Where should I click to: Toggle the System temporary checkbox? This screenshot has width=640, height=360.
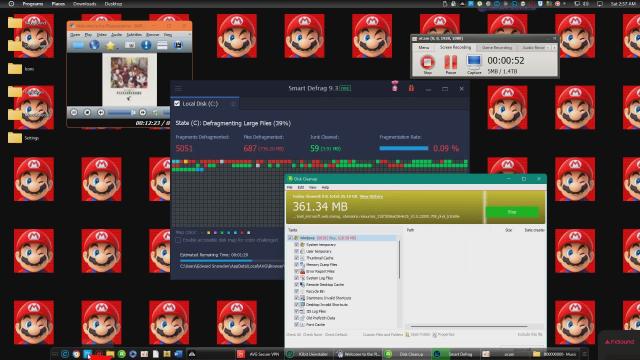pyautogui.click(x=297, y=244)
